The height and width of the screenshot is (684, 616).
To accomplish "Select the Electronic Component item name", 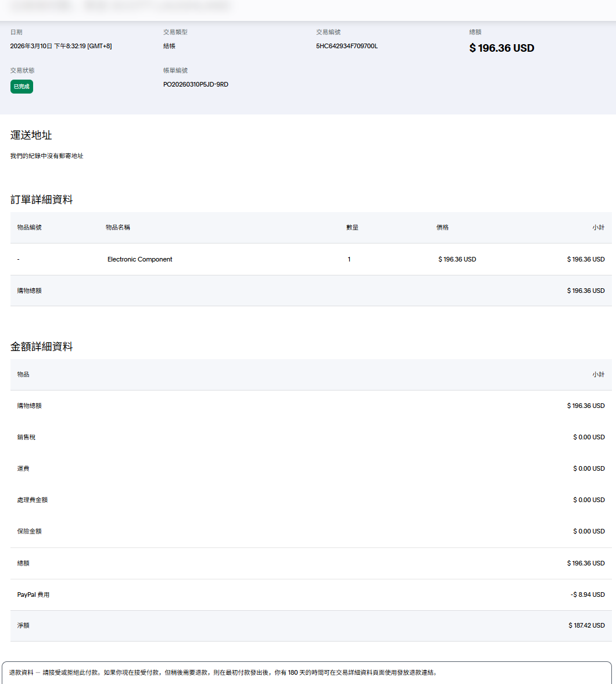I will click(x=139, y=259).
